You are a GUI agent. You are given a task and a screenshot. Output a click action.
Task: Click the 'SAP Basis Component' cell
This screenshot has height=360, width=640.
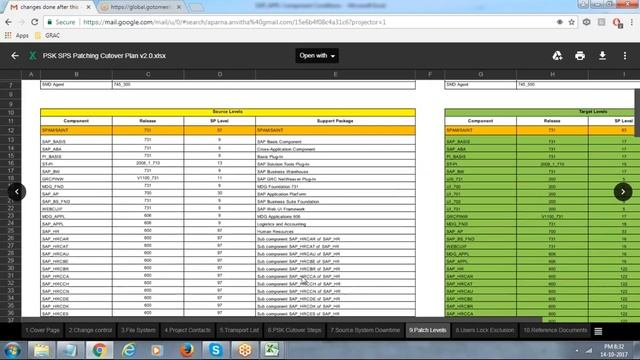[x=335, y=141]
